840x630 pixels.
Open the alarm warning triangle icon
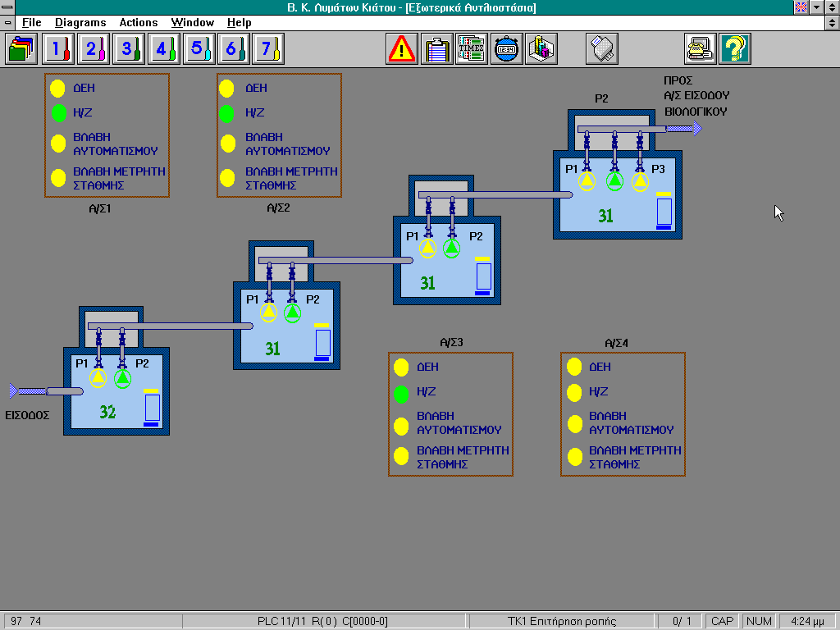click(x=402, y=49)
